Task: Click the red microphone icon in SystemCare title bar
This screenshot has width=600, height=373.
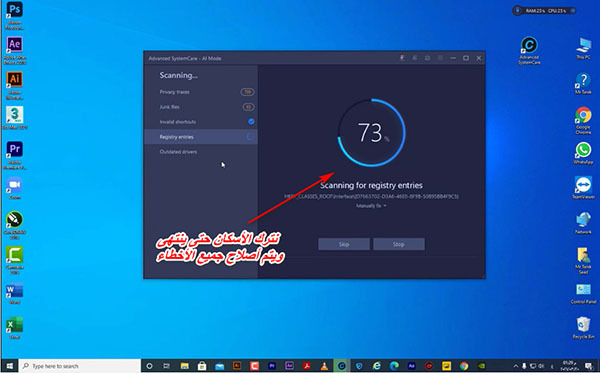Action: pyautogui.click(x=402, y=58)
